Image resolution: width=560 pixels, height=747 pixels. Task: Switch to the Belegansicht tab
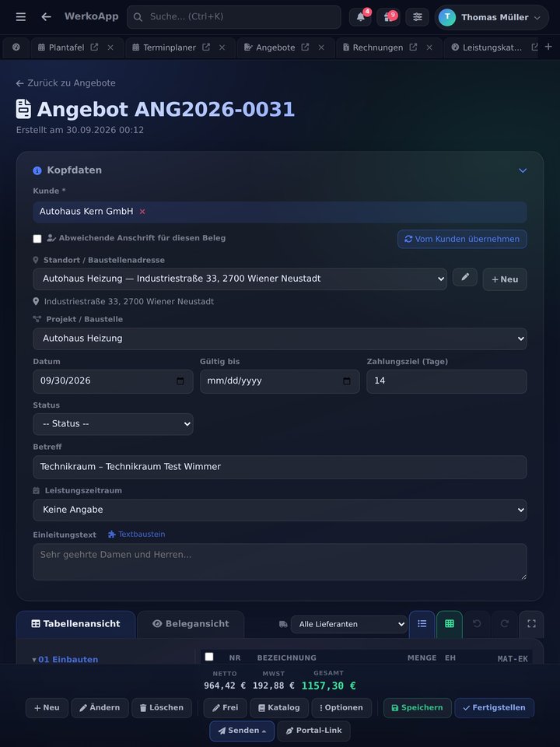tap(191, 624)
